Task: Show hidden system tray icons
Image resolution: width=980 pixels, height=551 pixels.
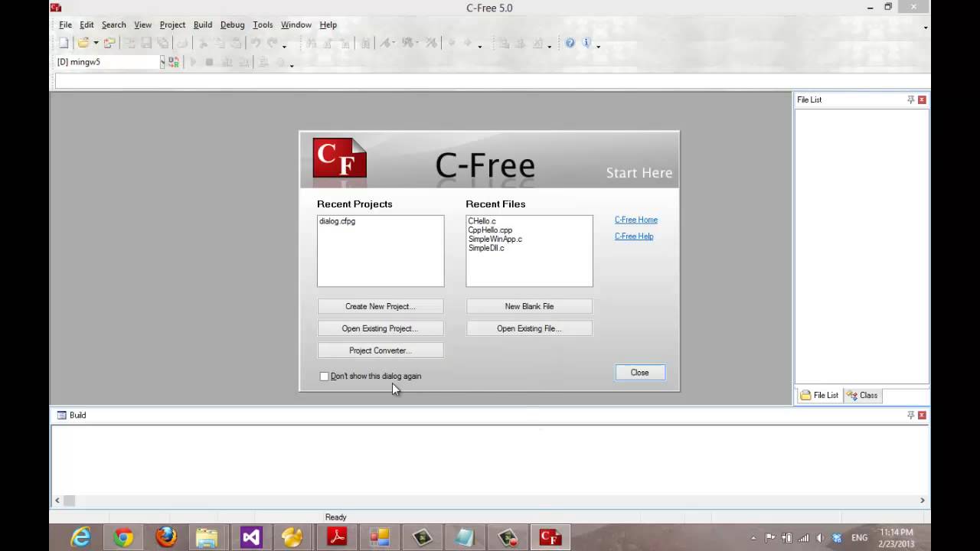Action: (753, 538)
